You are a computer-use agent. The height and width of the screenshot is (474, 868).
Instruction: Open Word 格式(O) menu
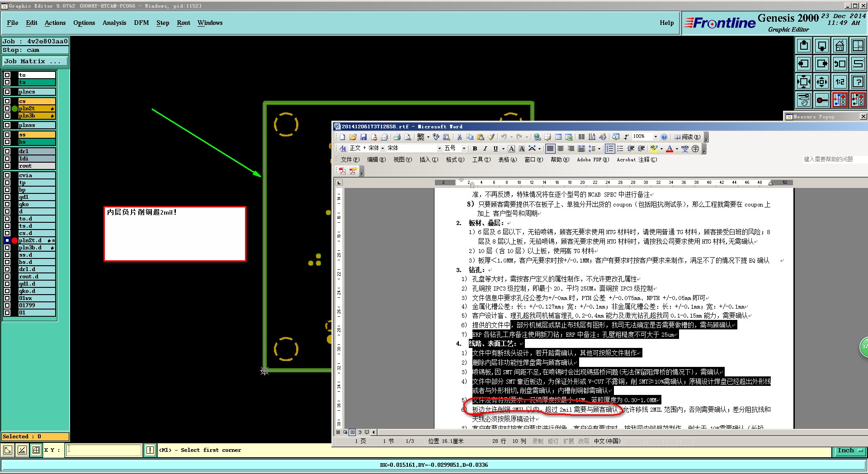click(455, 160)
